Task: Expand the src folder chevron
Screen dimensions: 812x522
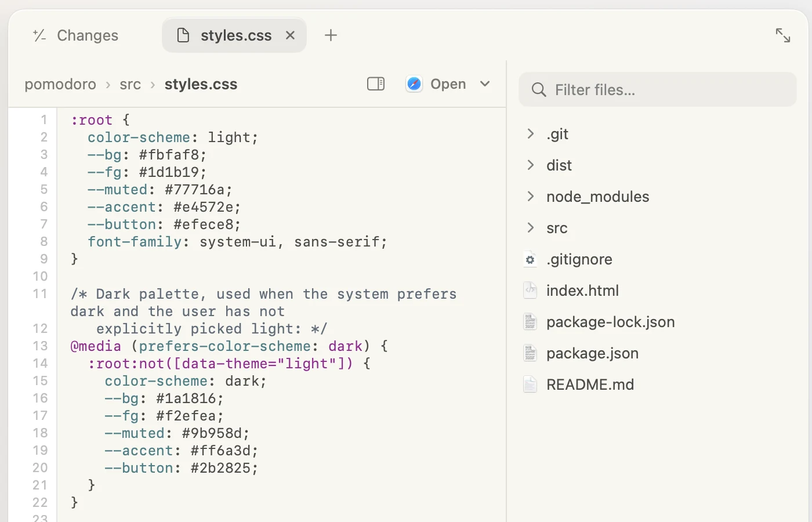Action: 530,228
